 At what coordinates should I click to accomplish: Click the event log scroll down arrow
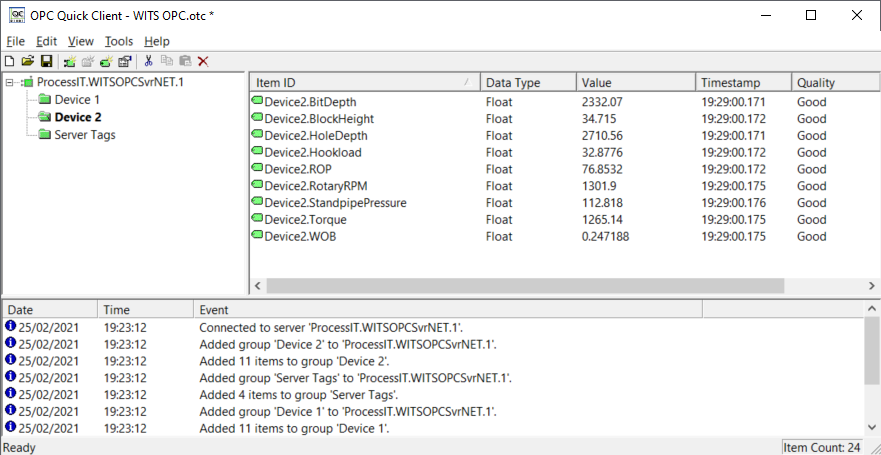[872, 427]
